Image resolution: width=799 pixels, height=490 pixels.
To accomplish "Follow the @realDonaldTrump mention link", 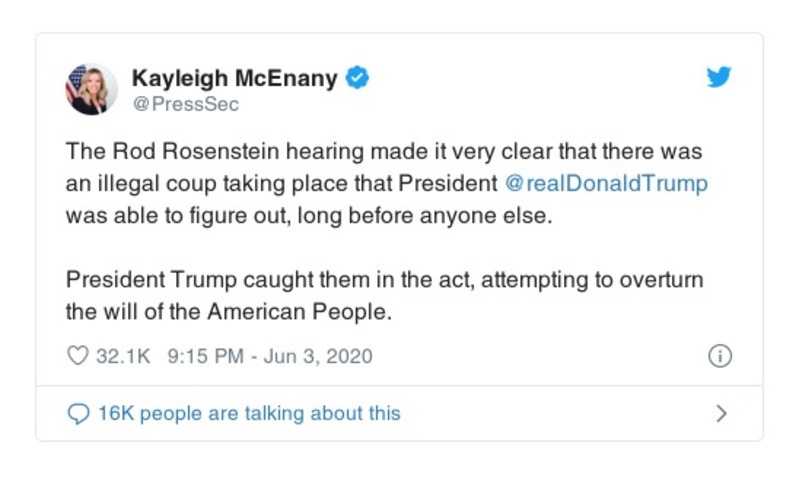I will coord(607,184).
